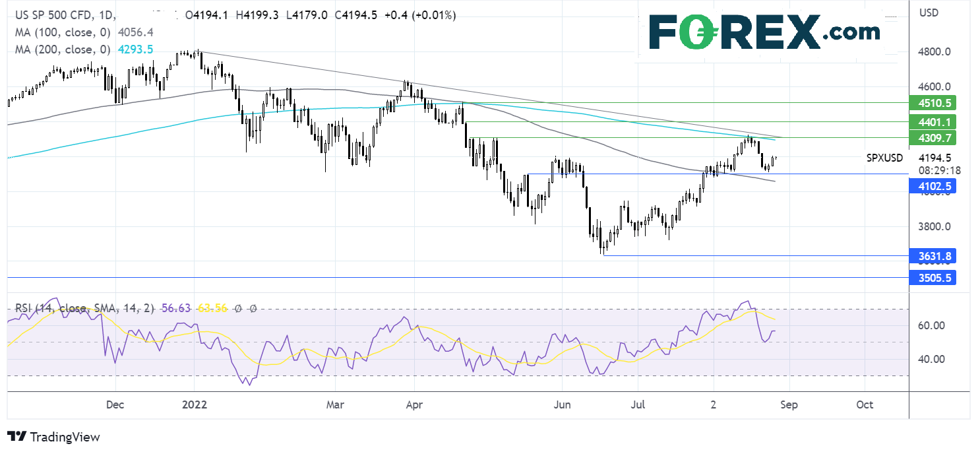Image resolution: width=980 pixels, height=454 pixels.
Task: Click the change value +0.4 (+0.01%)
Action: pyautogui.click(x=420, y=15)
